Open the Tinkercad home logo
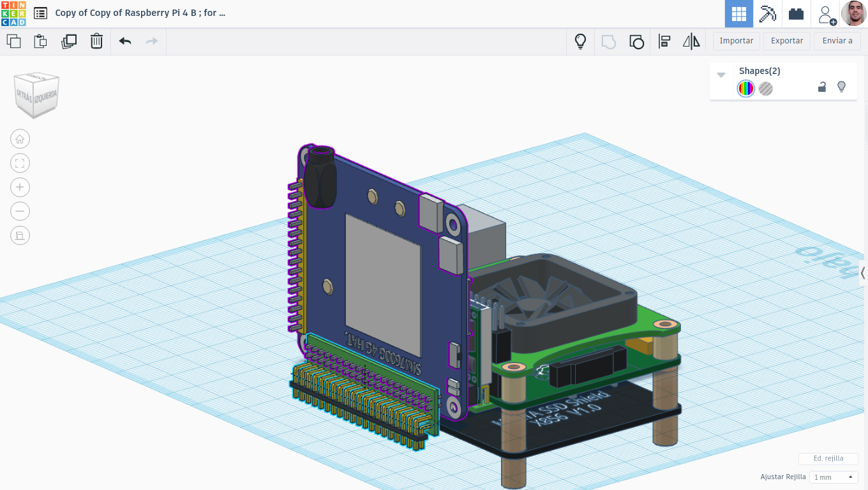 pyautogui.click(x=13, y=13)
